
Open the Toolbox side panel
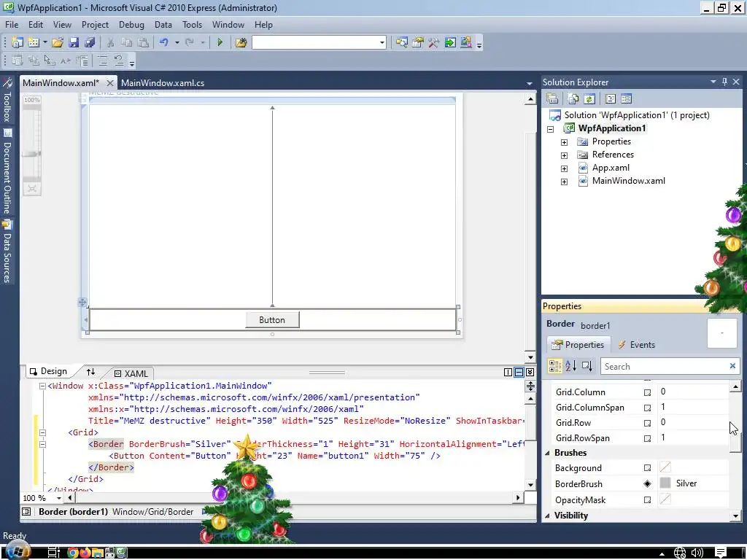click(x=7, y=100)
